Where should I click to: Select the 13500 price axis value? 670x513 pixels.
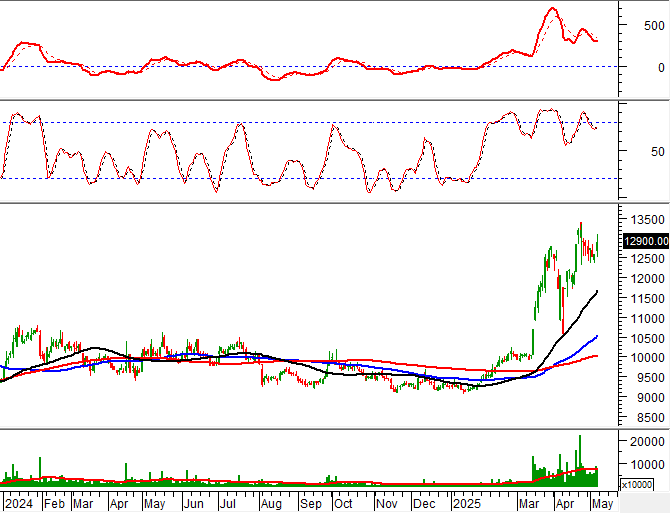click(x=648, y=220)
